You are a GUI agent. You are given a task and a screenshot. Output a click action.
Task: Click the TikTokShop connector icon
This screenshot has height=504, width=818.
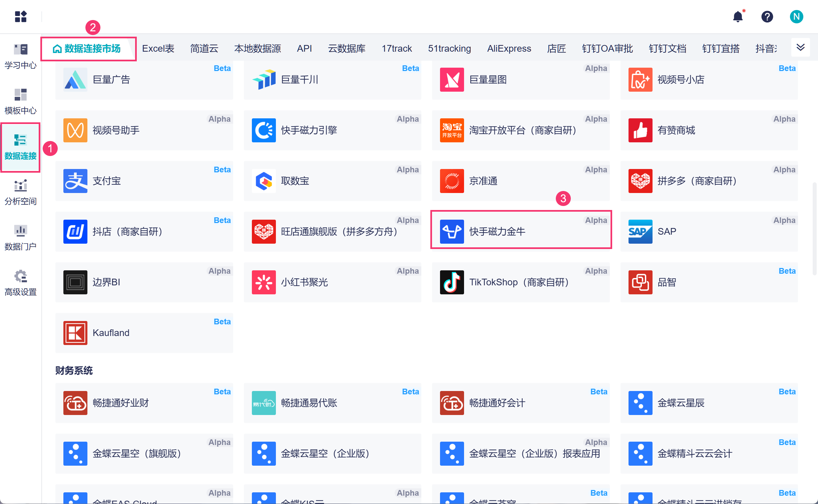click(452, 282)
